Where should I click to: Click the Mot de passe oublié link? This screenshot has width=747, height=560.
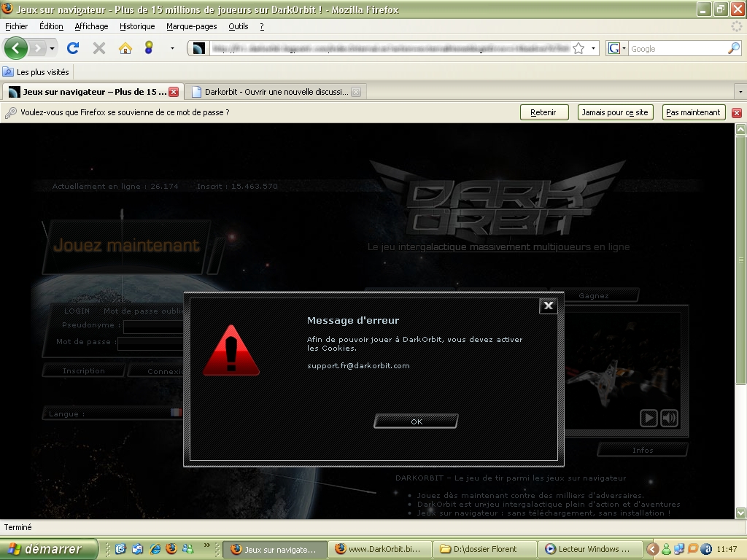(x=144, y=311)
